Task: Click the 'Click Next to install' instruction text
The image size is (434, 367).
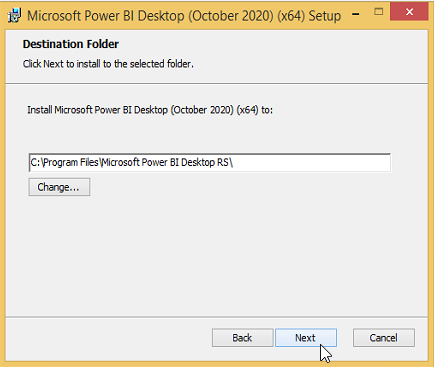Action: pos(108,64)
